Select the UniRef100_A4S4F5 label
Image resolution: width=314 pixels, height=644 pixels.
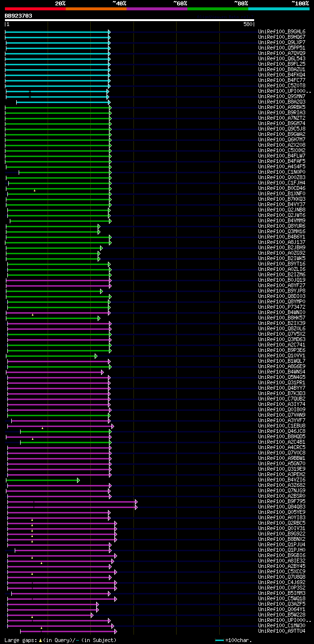pos(282,166)
